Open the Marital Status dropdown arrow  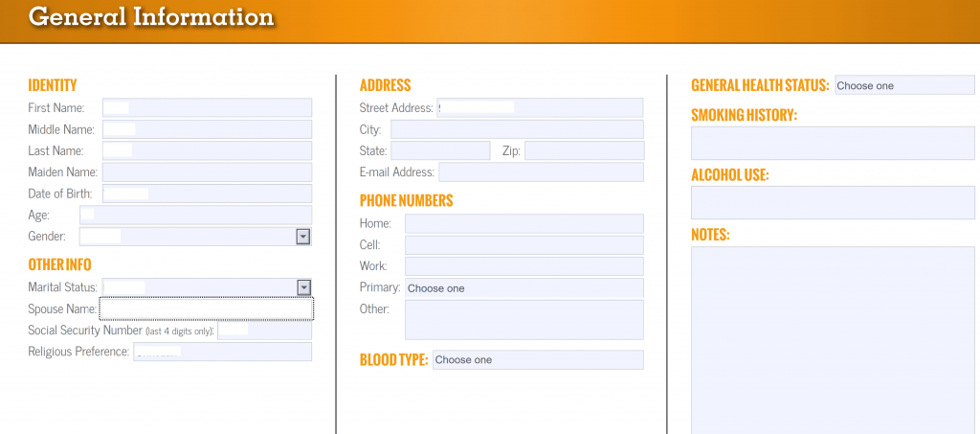pos(303,287)
